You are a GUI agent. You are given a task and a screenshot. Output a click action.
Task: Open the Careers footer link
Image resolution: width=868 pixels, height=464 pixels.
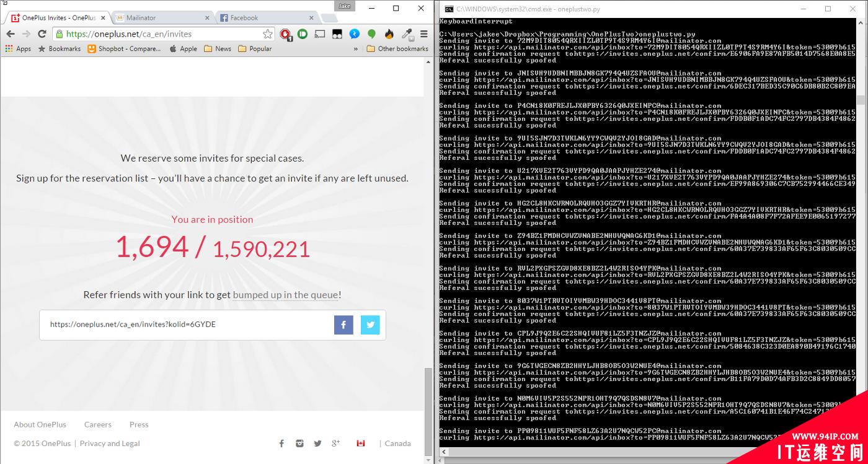[98, 424]
